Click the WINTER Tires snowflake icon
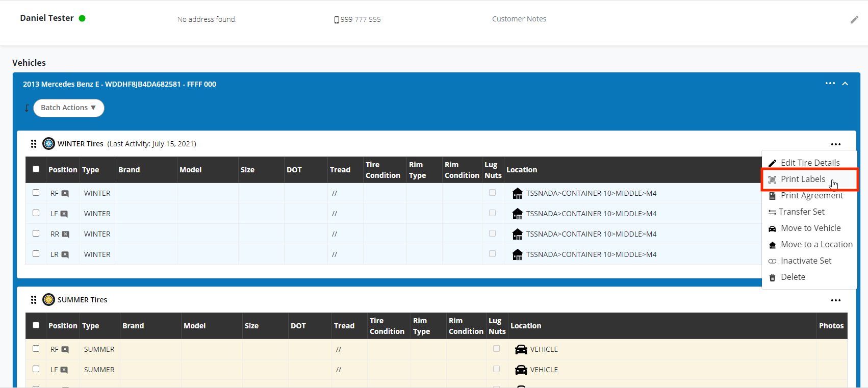 click(x=48, y=144)
